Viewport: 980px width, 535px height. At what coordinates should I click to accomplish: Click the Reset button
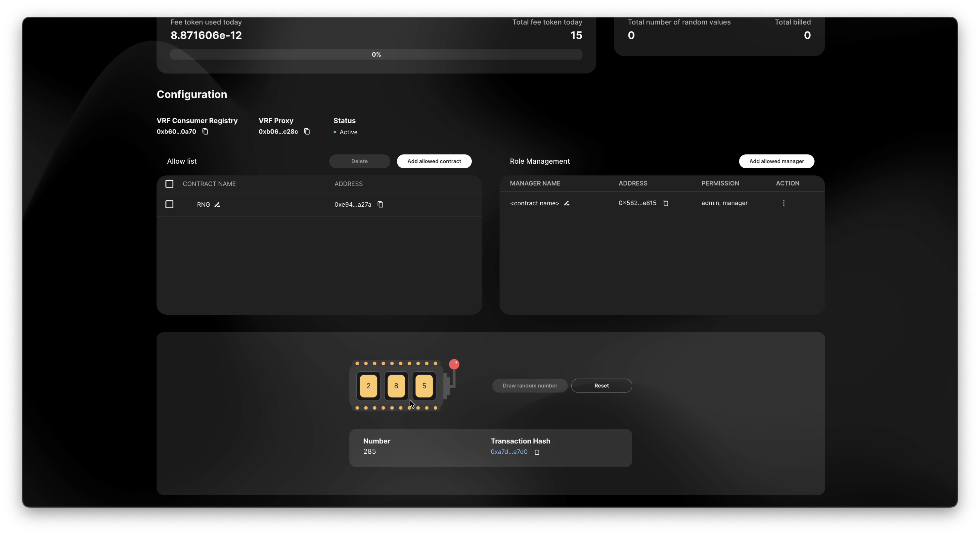point(601,386)
